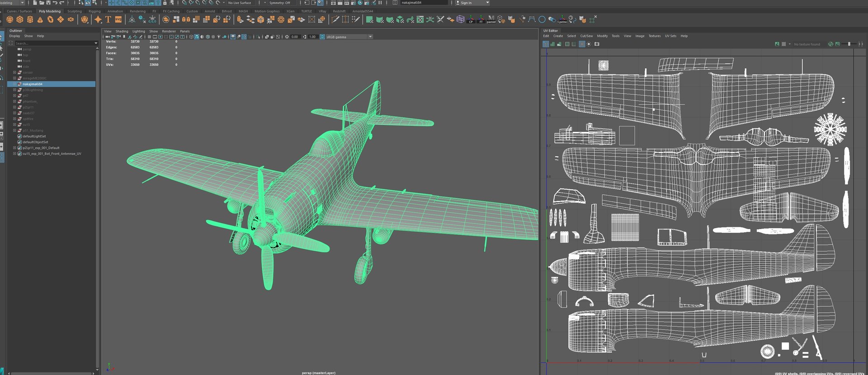
Task: Click the shelf icon labeled pasted
Action: pos(491,19)
